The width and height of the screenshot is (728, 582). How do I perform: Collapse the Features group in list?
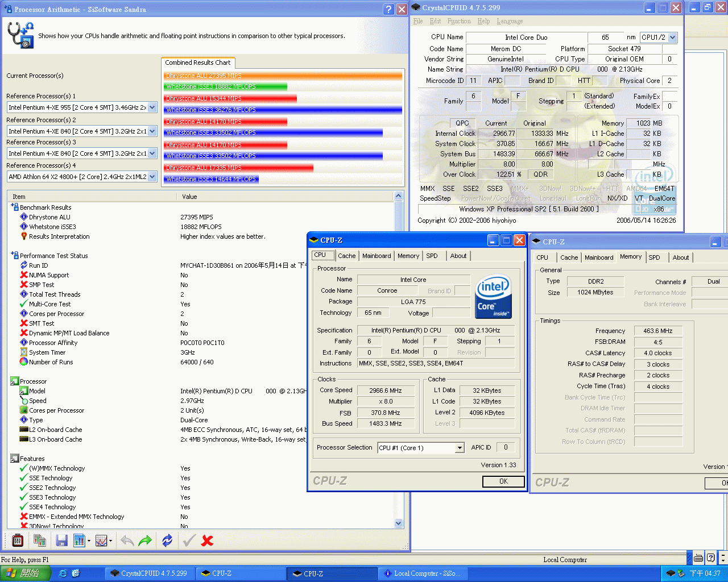[15, 458]
